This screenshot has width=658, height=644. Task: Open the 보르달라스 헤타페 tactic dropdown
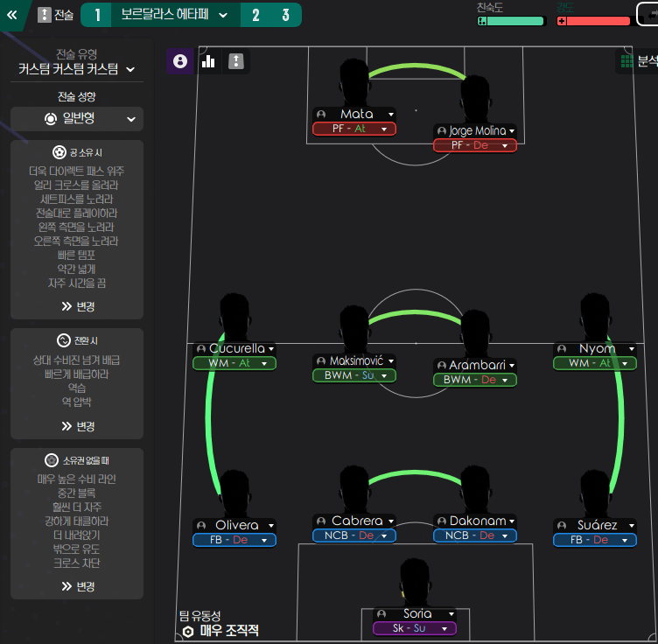[175, 15]
